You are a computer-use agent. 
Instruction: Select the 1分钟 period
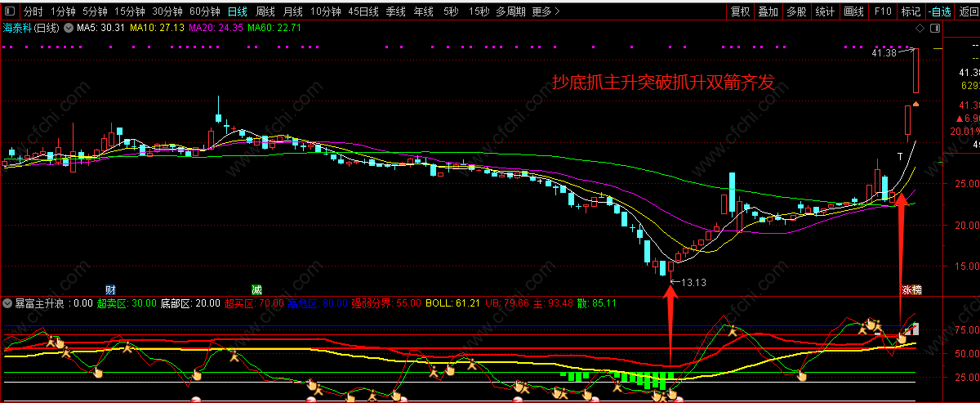[64, 11]
